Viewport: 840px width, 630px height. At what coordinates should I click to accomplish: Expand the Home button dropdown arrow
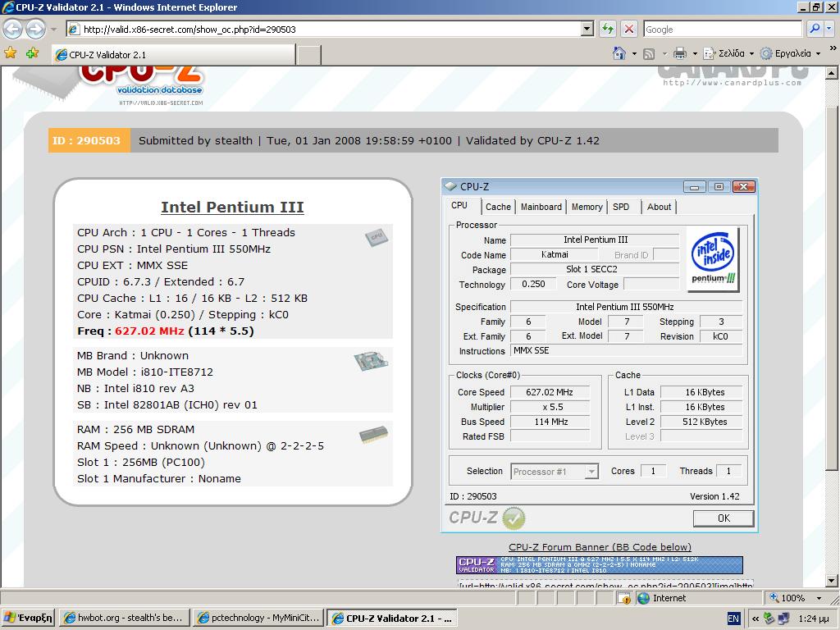pyautogui.click(x=634, y=53)
